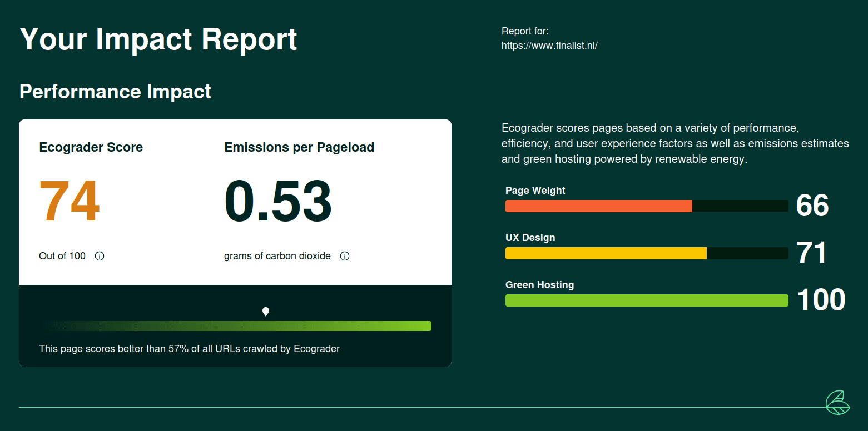Click the emissions value 0.53

pyautogui.click(x=277, y=202)
